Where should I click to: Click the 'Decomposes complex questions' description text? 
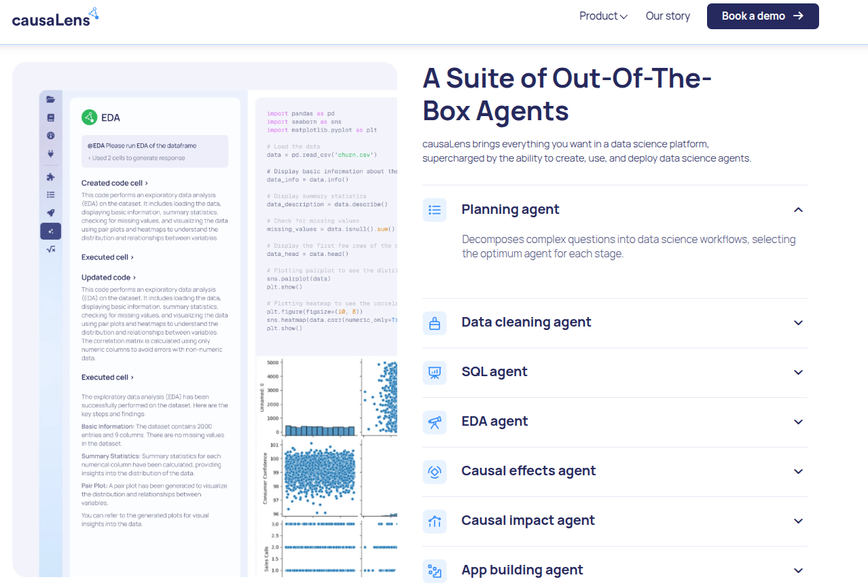coord(628,246)
